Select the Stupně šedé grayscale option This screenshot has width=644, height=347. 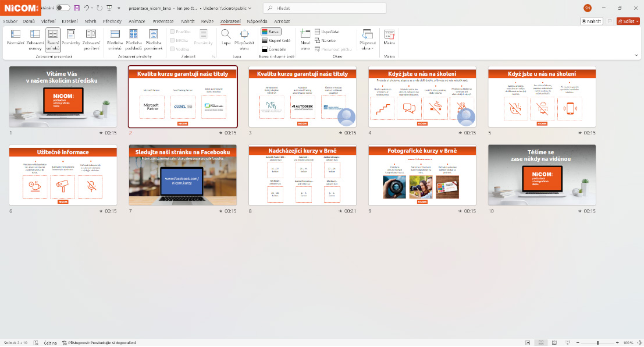275,40
